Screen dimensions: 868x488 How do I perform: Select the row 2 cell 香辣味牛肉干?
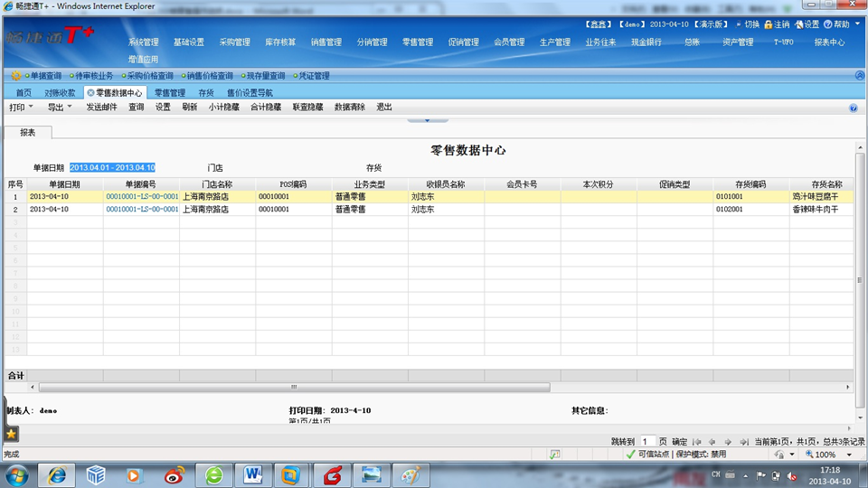tap(821, 209)
